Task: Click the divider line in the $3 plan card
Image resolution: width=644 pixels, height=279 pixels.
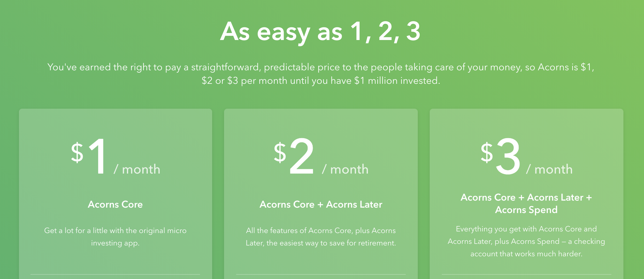Action: point(526,274)
